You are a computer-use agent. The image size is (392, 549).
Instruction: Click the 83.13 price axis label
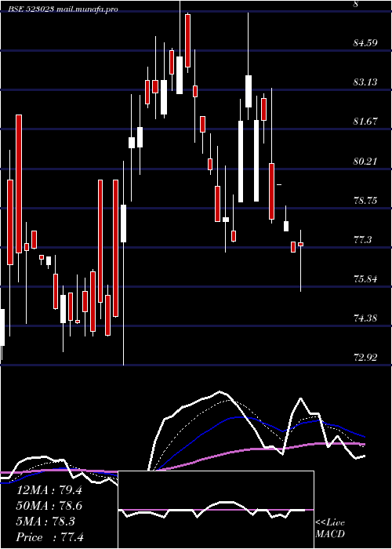coord(365,82)
